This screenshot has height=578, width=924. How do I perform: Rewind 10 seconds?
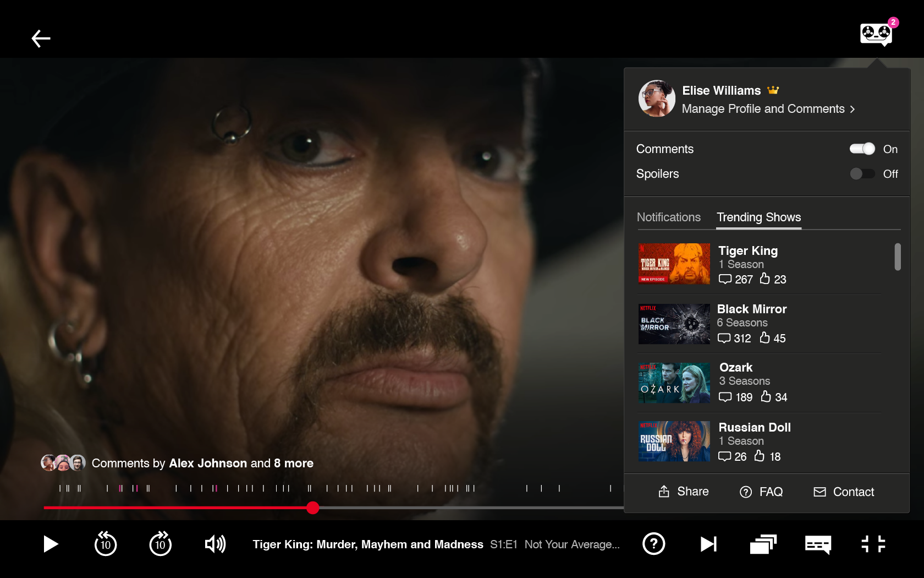pyautogui.click(x=106, y=544)
